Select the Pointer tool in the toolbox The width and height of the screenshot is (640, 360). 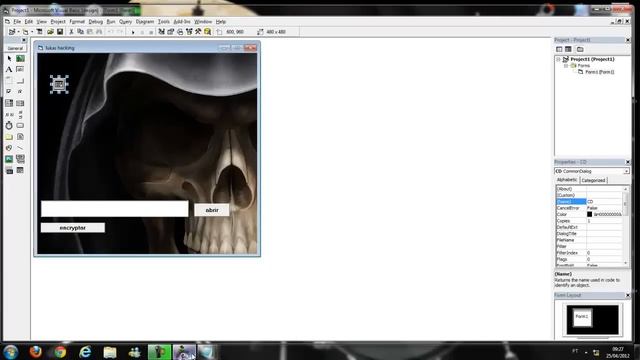pyautogui.click(x=9, y=59)
